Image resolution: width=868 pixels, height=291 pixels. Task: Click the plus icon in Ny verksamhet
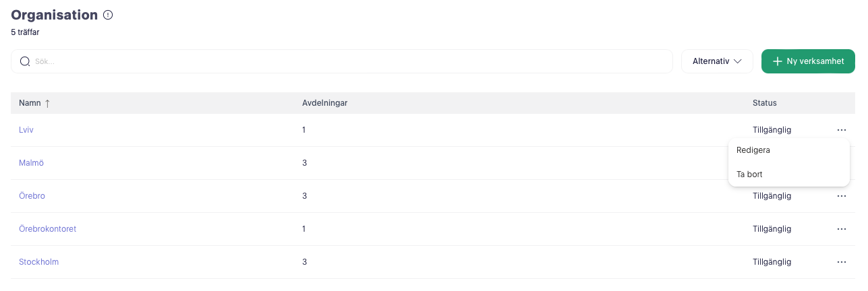tap(778, 61)
